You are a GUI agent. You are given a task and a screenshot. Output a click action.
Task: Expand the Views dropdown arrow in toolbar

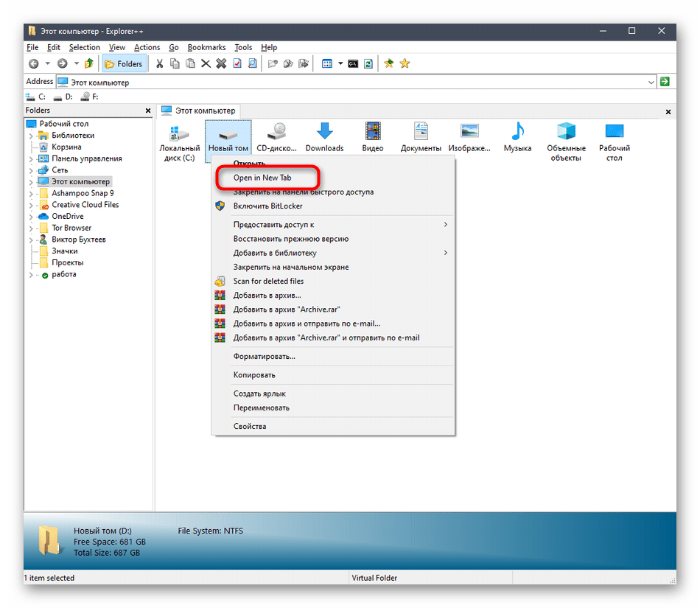point(340,64)
